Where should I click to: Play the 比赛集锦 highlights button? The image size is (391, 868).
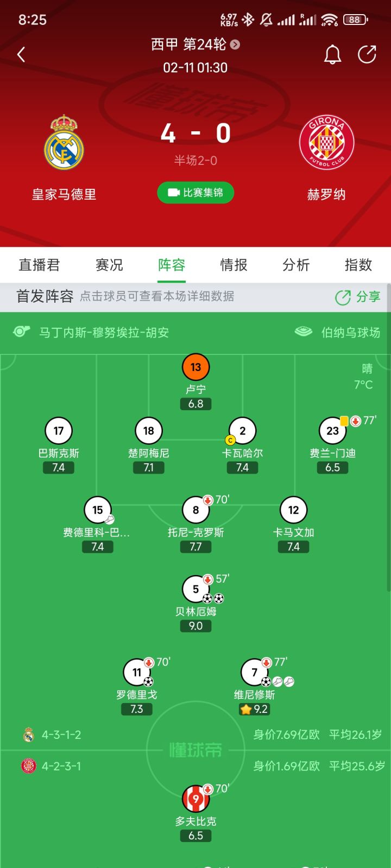tap(195, 193)
